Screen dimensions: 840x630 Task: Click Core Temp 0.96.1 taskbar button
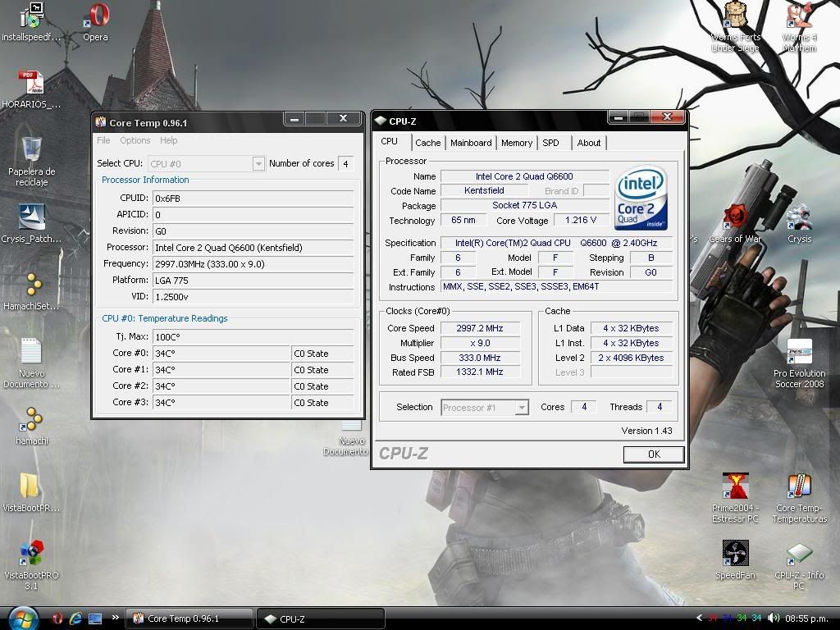click(x=189, y=619)
